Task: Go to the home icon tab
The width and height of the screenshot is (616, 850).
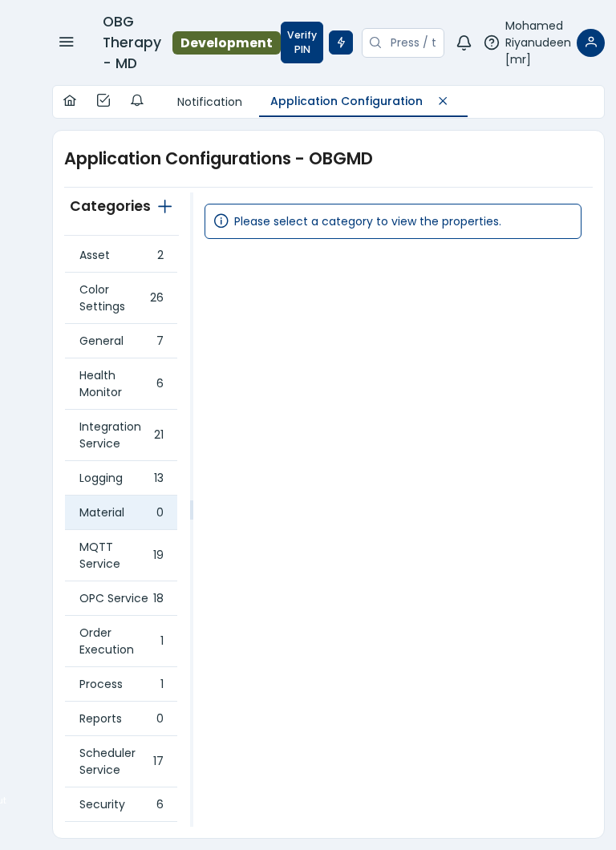Action: pyautogui.click(x=70, y=101)
